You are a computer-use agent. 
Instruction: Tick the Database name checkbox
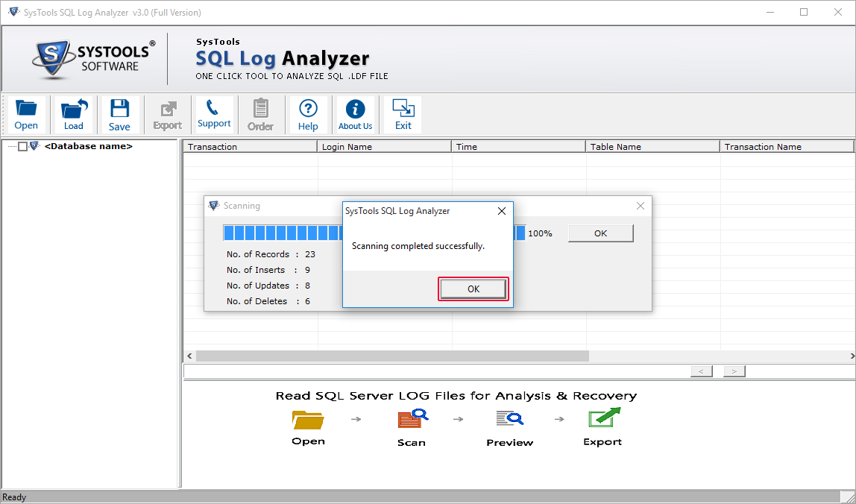(22, 146)
